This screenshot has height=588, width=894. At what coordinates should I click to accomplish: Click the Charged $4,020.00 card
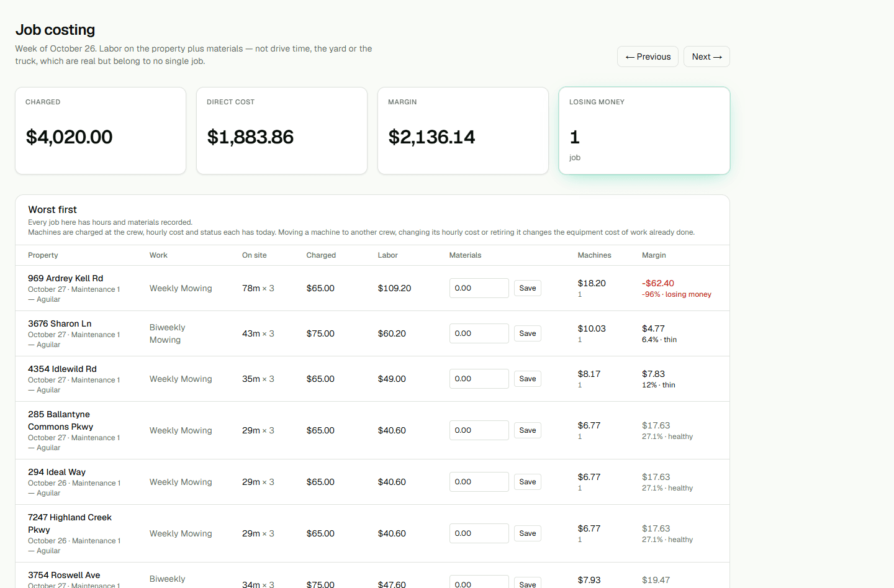click(101, 131)
